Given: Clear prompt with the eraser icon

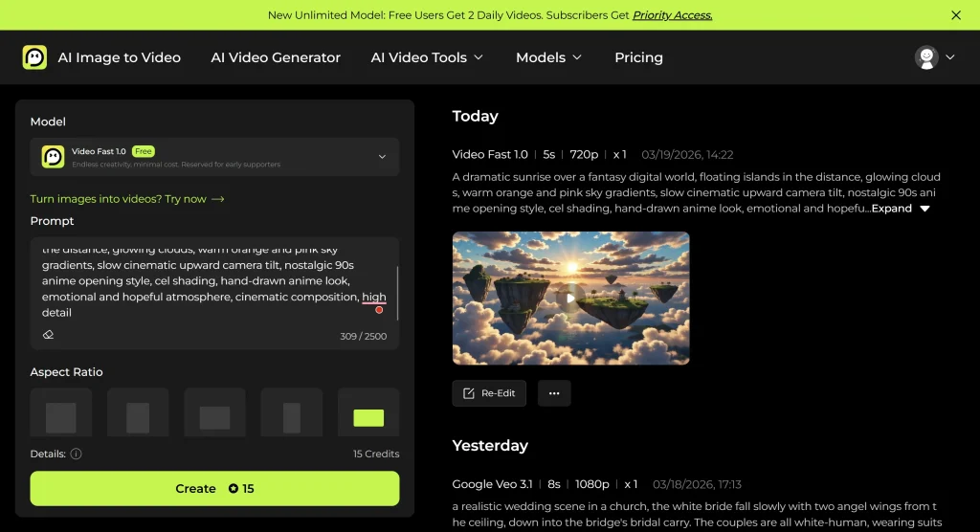Looking at the screenshot, I should pos(48,335).
